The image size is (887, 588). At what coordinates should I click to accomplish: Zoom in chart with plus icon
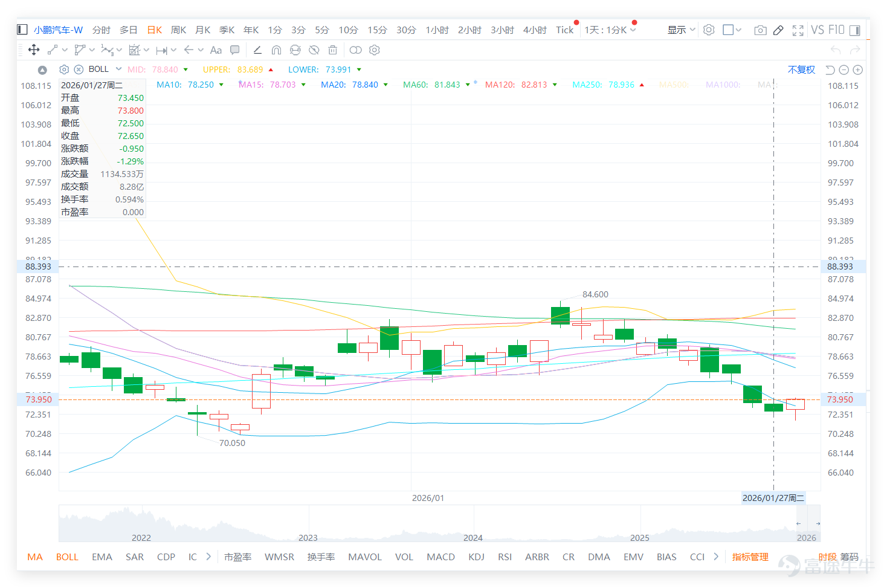click(x=857, y=70)
